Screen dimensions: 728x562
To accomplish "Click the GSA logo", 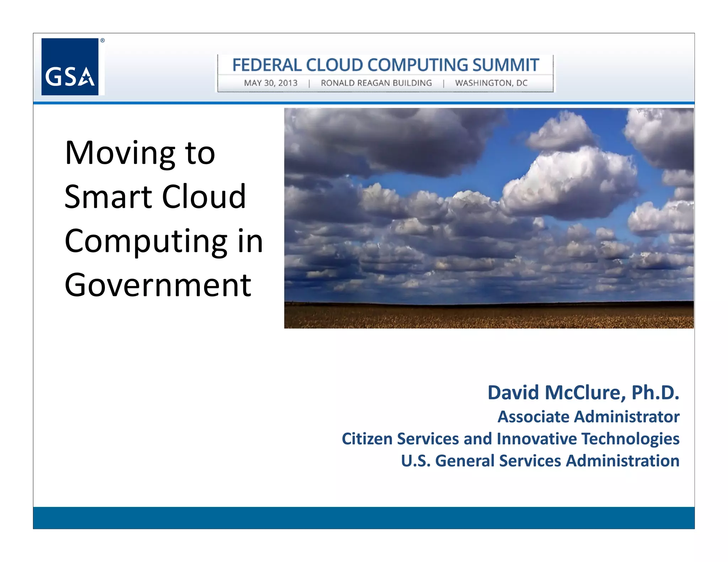I will point(70,67).
